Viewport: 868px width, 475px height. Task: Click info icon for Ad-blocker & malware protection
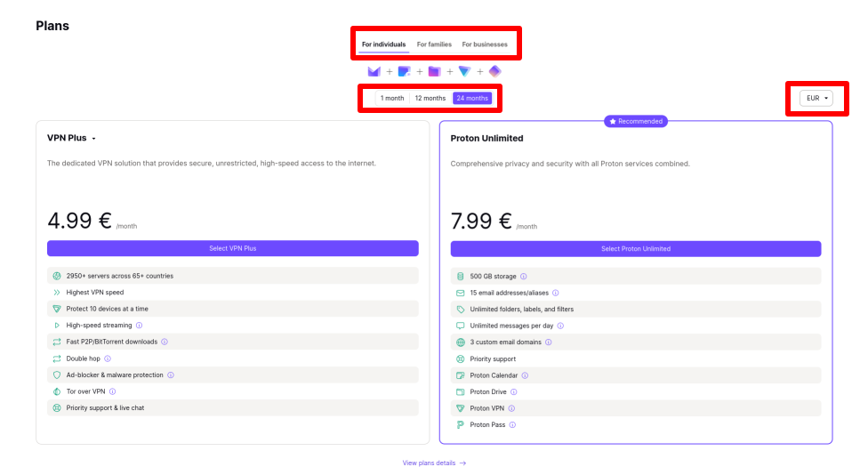(x=171, y=375)
